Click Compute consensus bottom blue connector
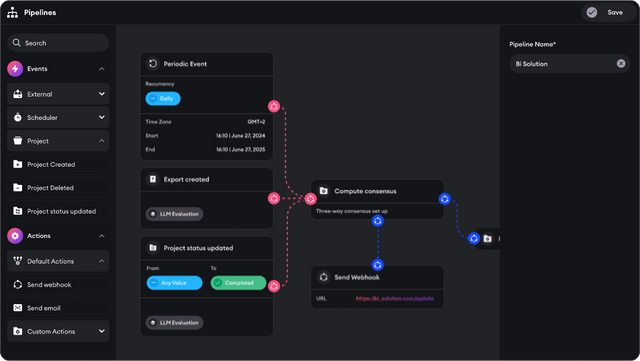The height and width of the screenshot is (361, 640). tap(378, 221)
